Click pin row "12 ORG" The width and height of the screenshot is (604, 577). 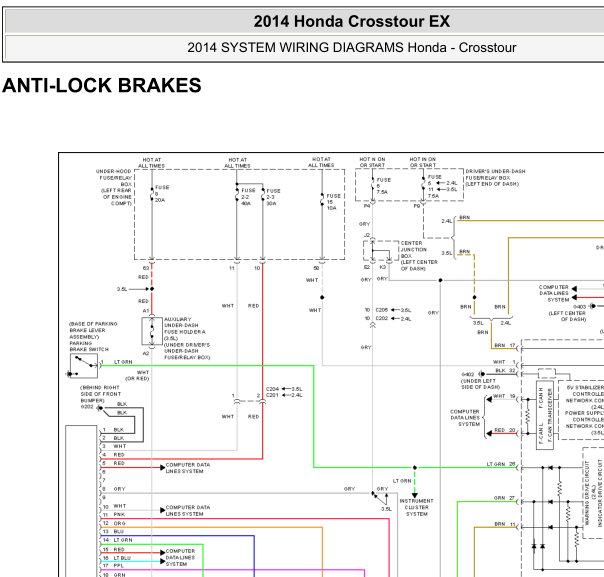[x=114, y=523]
